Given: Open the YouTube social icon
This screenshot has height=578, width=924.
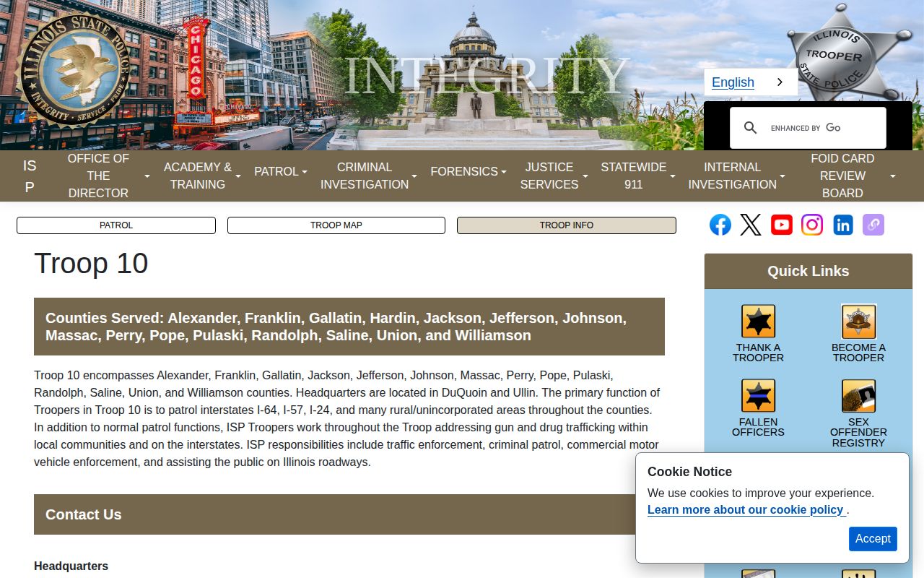Looking at the screenshot, I should (782, 225).
